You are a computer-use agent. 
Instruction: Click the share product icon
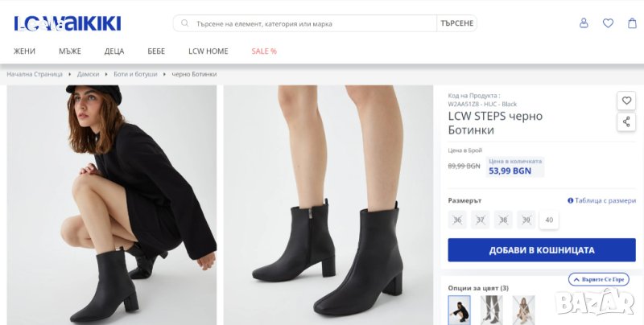pos(626,122)
